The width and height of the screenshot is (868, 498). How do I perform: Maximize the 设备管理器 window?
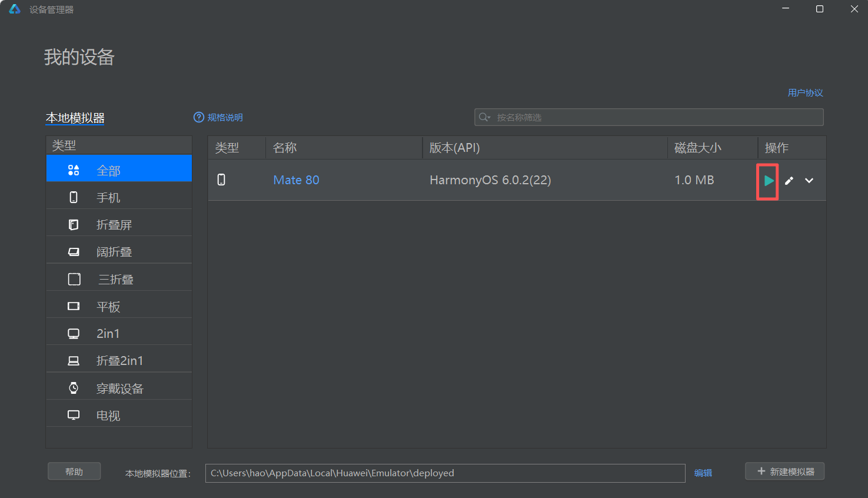(820, 9)
